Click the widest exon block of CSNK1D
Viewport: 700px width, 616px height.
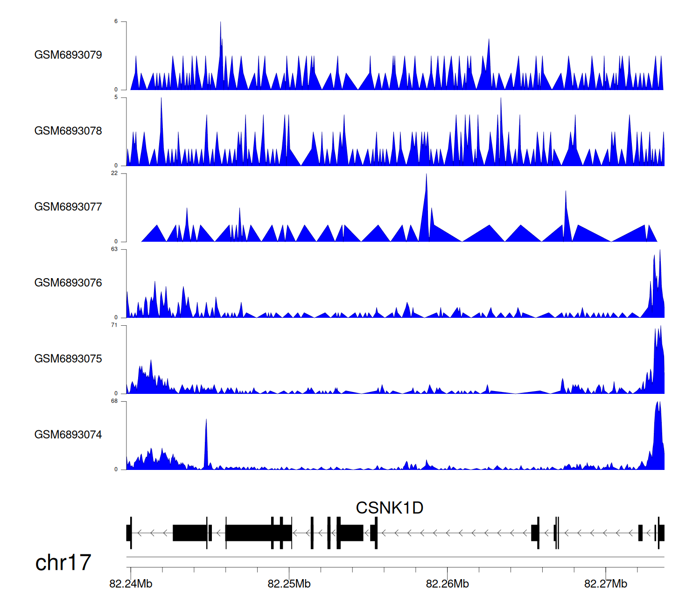(x=248, y=533)
